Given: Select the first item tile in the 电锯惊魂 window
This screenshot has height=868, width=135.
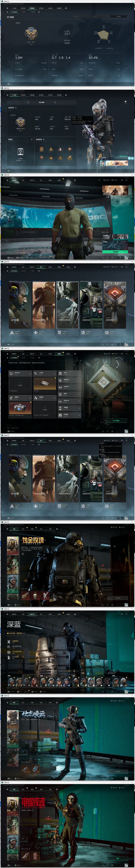Looking at the screenshot, I should click(x=26, y=856).
